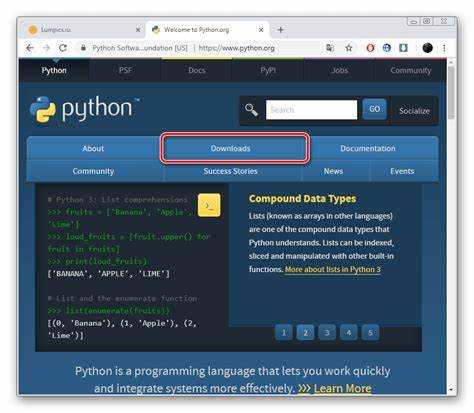Open the Success Stories menu
Screen dimensions: 474x413
(231, 171)
